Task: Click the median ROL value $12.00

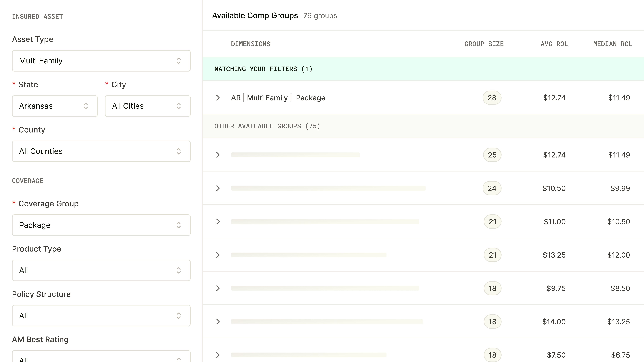Action: point(619,255)
